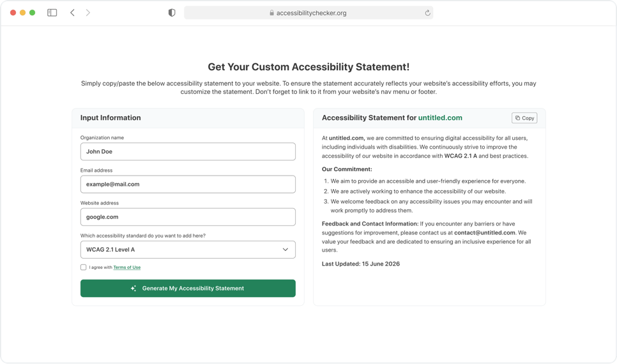Minimize the window with the yellow button
This screenshot has width=617, height=364.
pyautogui.click(x=23, y=13)
